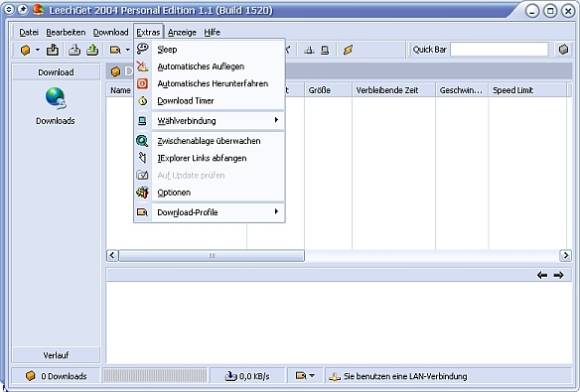Image resolution: width=580 pixels, height=392 pixels.
Task: Click the computer connection toolbar icon
Action: coord(325,50)
